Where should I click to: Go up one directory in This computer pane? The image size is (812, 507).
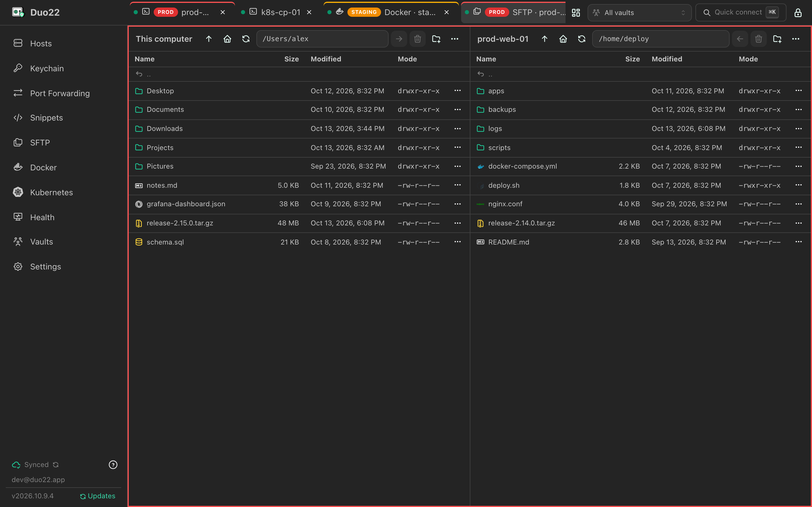tap(209, 39)
